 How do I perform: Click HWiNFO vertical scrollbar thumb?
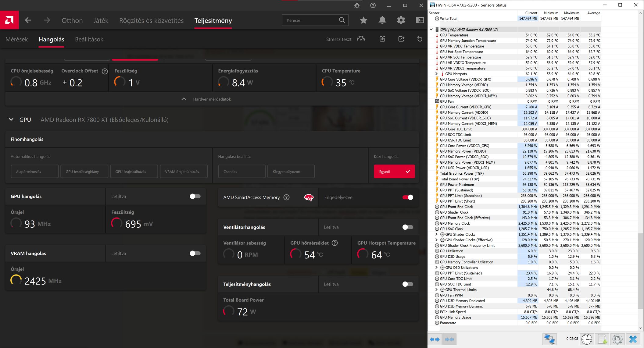coord(640,271)
